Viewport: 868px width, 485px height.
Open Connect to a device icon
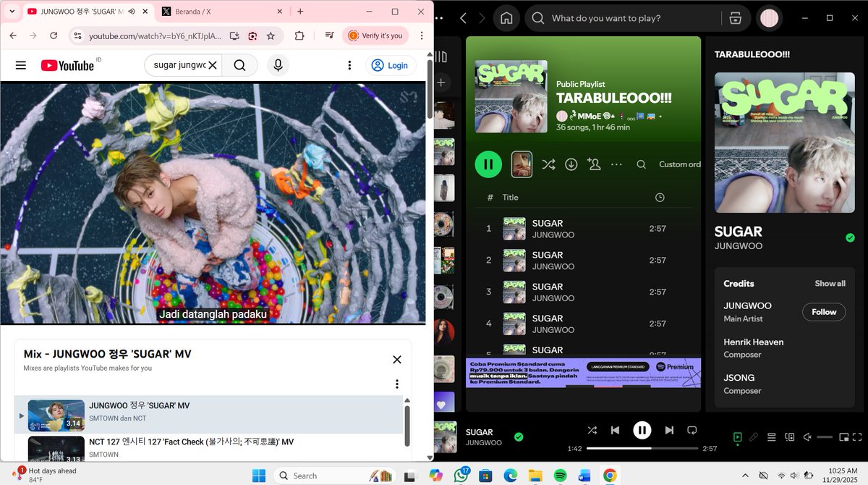coord(789,436)
